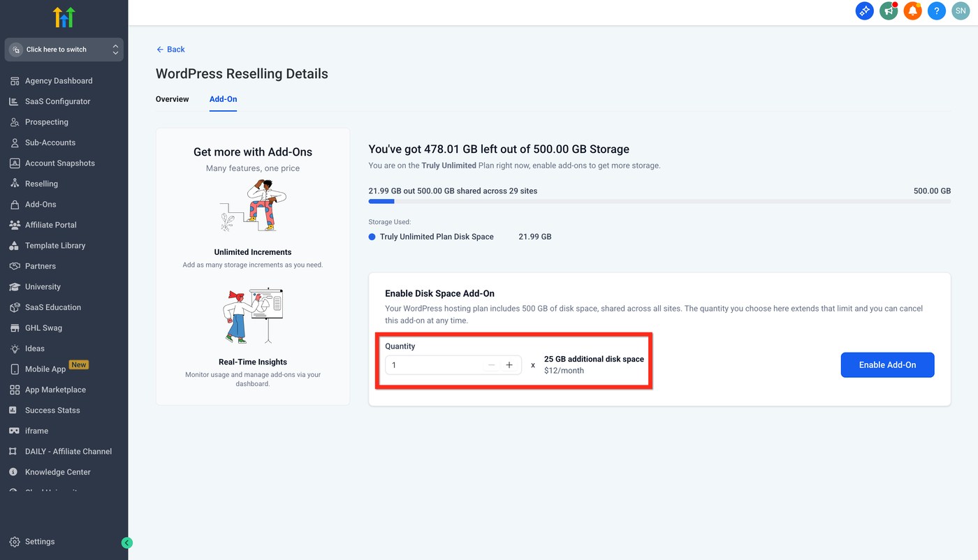The image size is (978, 560).
Task: Go back using the Back link
Action: [x=170, y=50]
